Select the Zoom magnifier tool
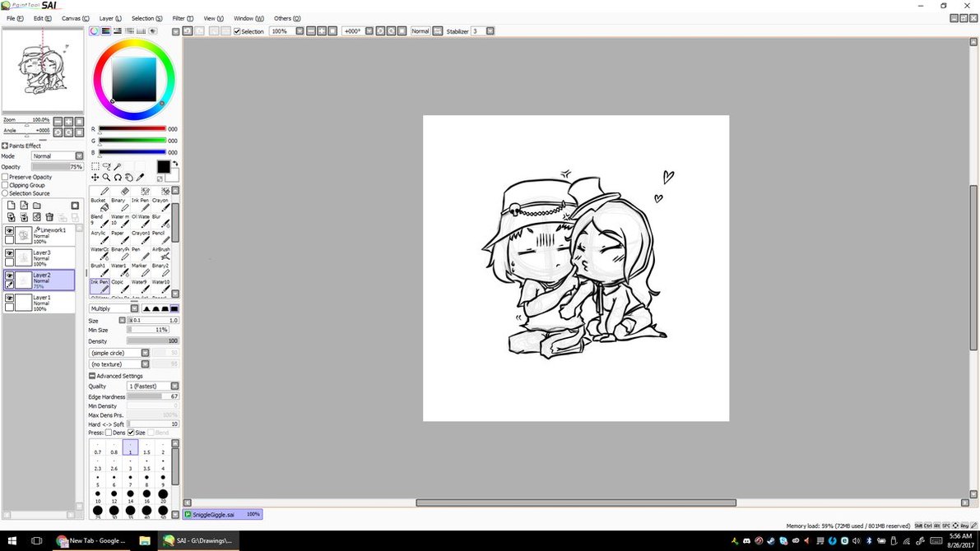This screenshot has width=980, height=551. [x=106, y=178]
